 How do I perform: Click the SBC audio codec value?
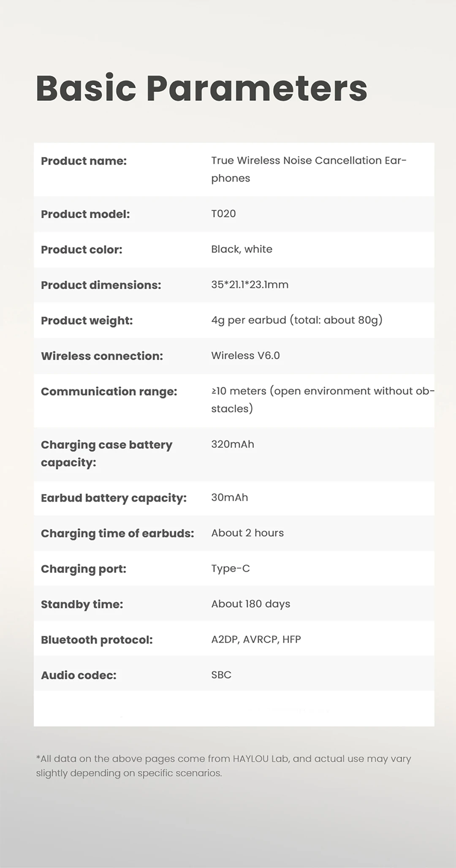click(x=221, y=675)
